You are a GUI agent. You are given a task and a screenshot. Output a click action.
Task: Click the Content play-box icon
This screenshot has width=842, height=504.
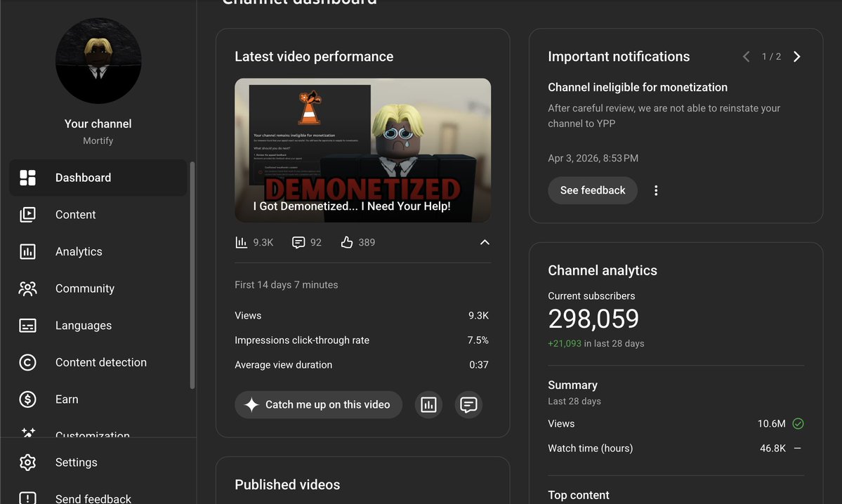[27, 215]
